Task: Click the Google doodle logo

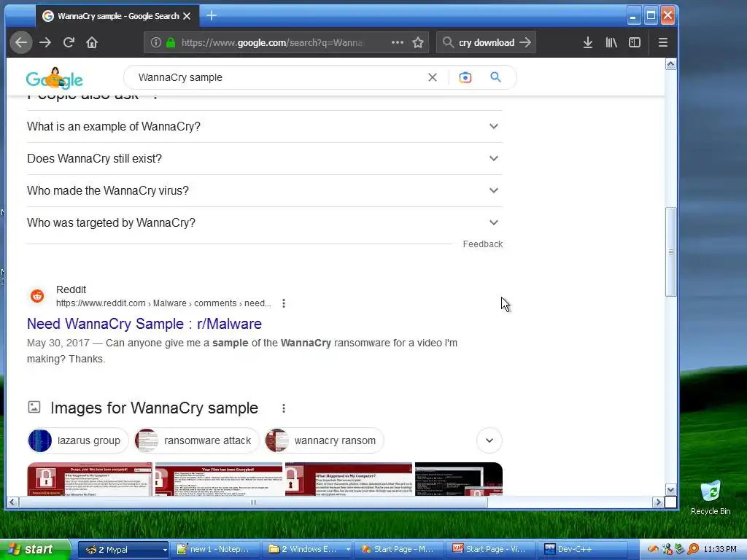Action: [x=54, y=78]
